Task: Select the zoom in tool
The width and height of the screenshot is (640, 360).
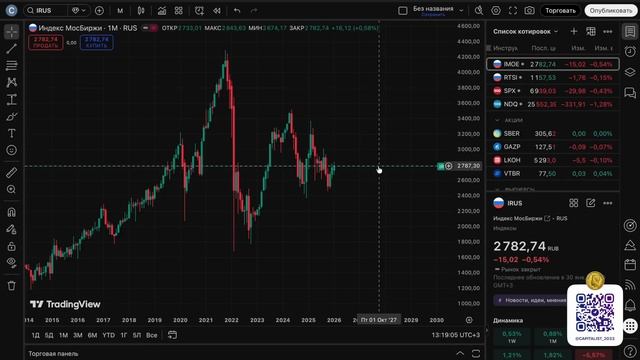Action: pyautogui.click(x=11, y=189)
